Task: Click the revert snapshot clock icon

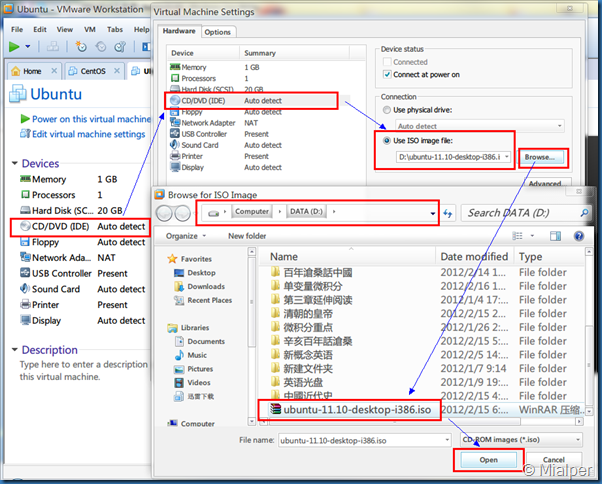Action: tap(101, 47)
